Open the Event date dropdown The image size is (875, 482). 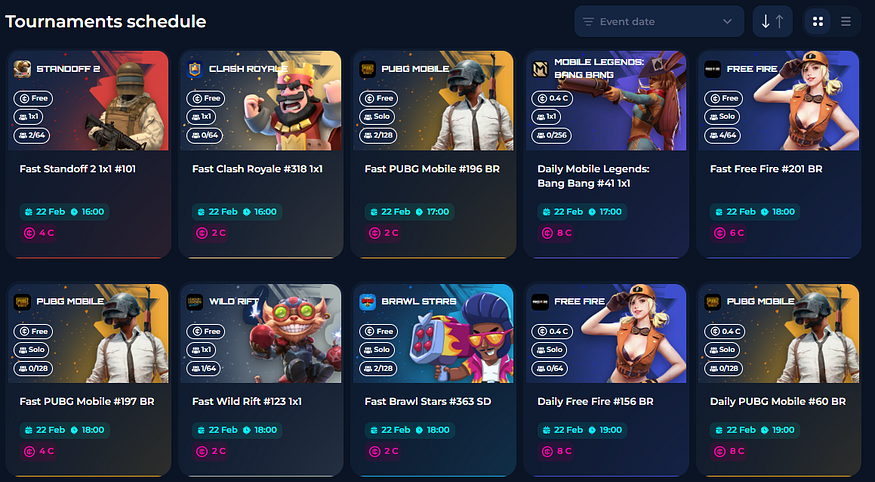tap(659, 22)
